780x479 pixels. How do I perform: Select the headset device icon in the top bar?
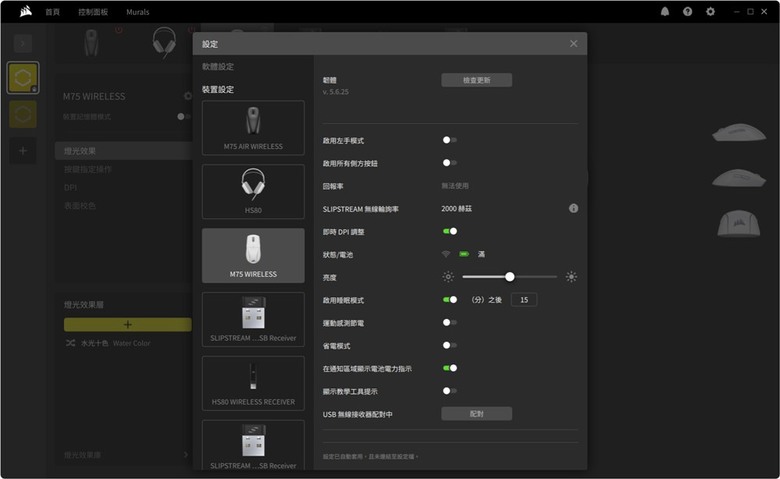[x=164, y=42]
